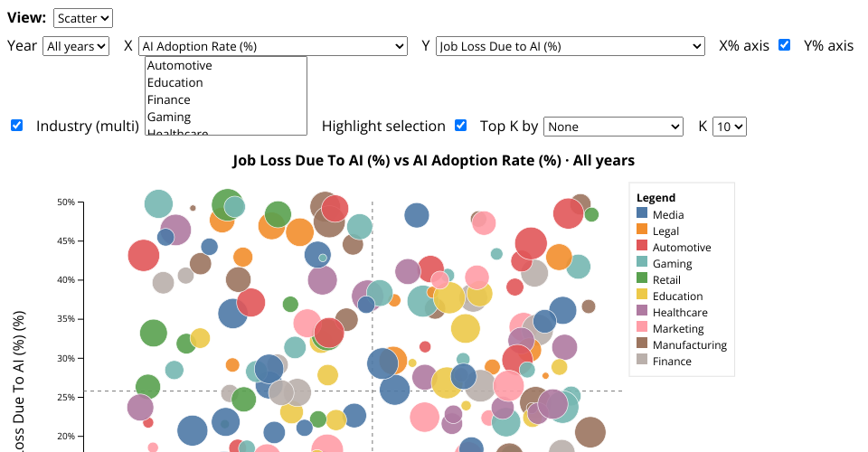Toggle the X% axis checkbox
Viewport: 868px width, 452px height.
pos(785,45)
